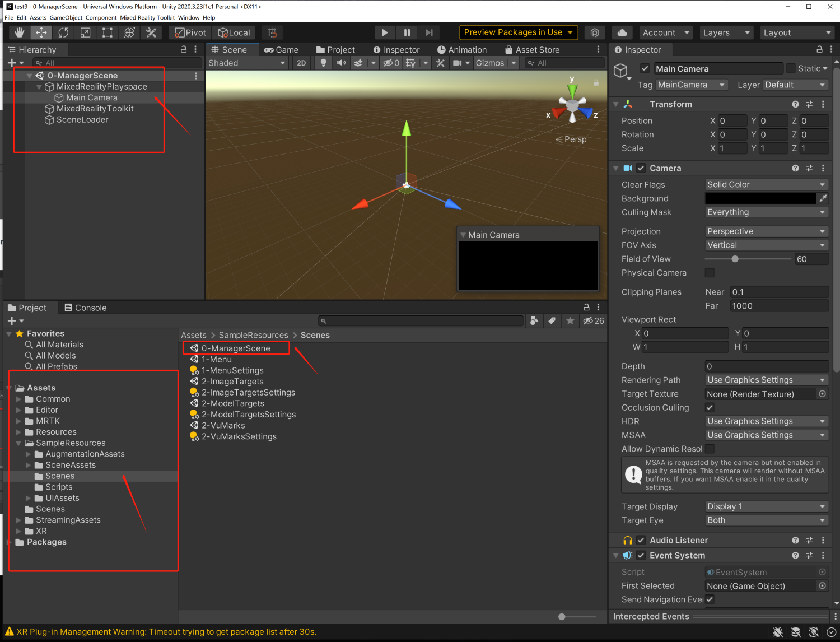The height and width of the screenshot is (642, 840).
Task: Toggle Send Navigation Events checkbox
Action: click(x=710, y=599)
